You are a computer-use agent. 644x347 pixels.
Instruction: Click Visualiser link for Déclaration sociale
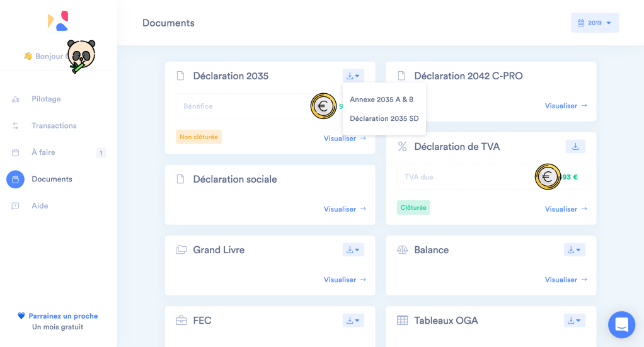pyautogui.click(x=345, y=209)
